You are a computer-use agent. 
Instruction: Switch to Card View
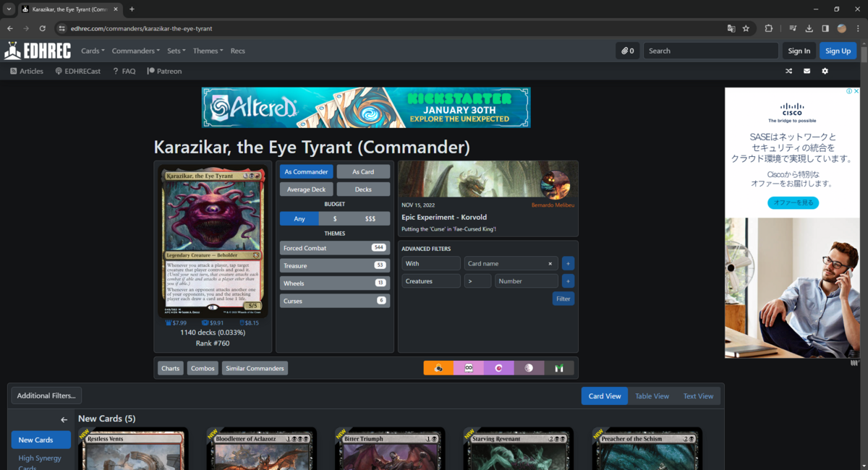[x=605, y=396]
